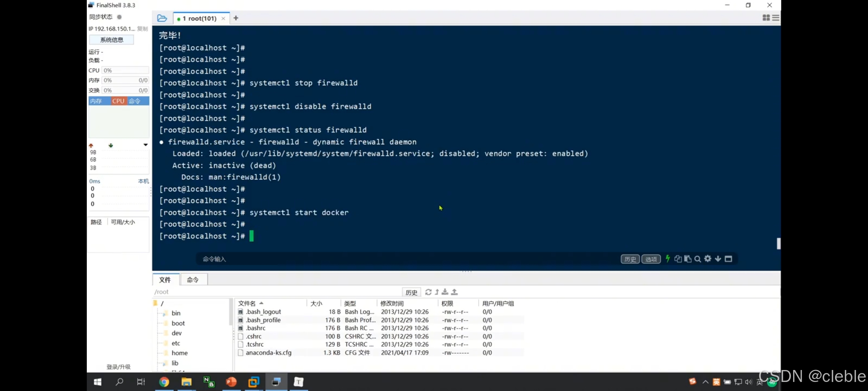Click the terminal fullscreen window icon

(x=728, y=259)
